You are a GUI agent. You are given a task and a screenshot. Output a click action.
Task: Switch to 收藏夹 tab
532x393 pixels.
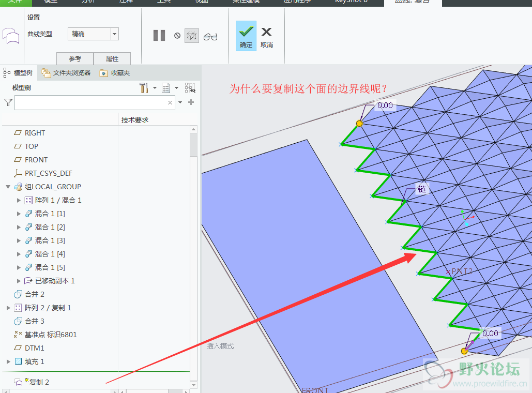pyautogui.click(x=115, y=72)
